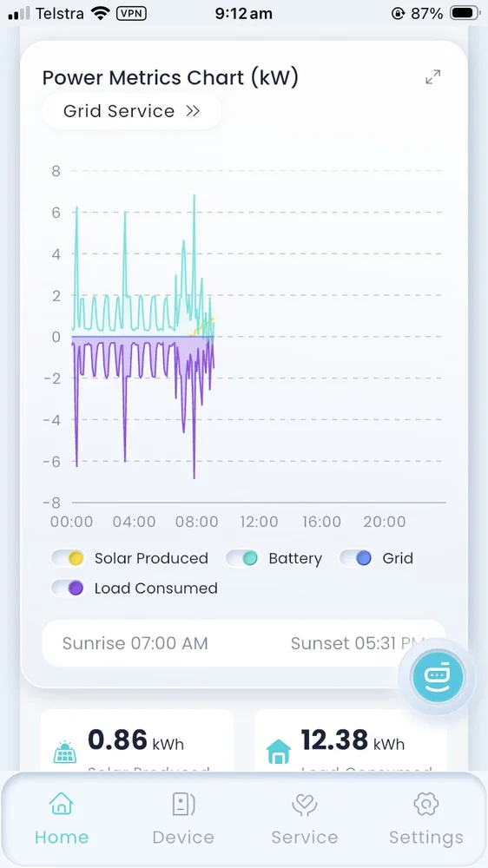Select the Settings tab label
Image resolution: width=488 pixels, height=868 pixels.
426,837
